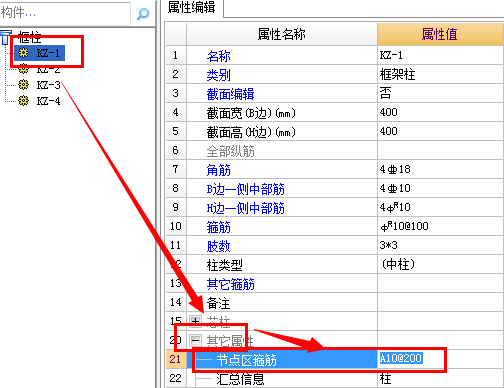Click the 角筋 property link
This screenshot has width=504, height=388.
(x=218, y=170)
